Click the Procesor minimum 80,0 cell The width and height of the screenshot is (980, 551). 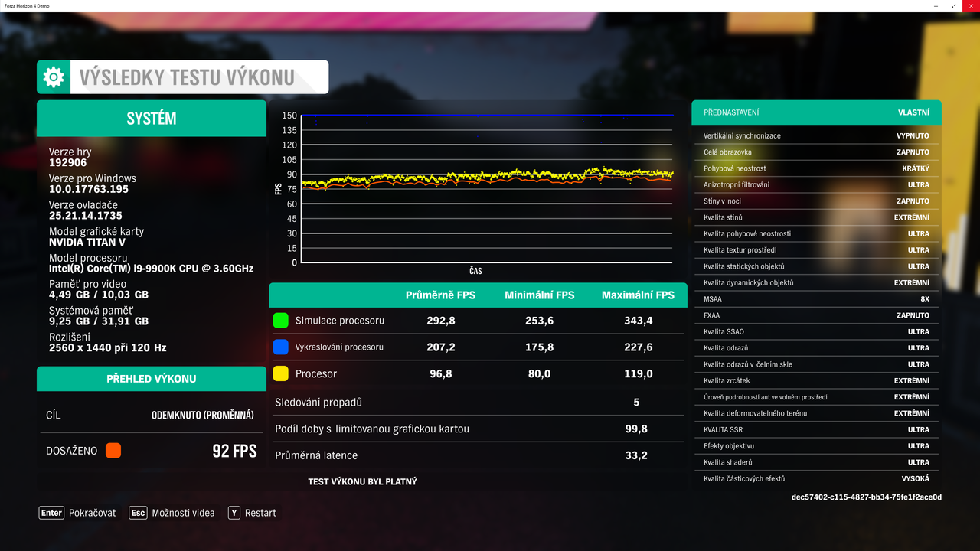(539, 373)
